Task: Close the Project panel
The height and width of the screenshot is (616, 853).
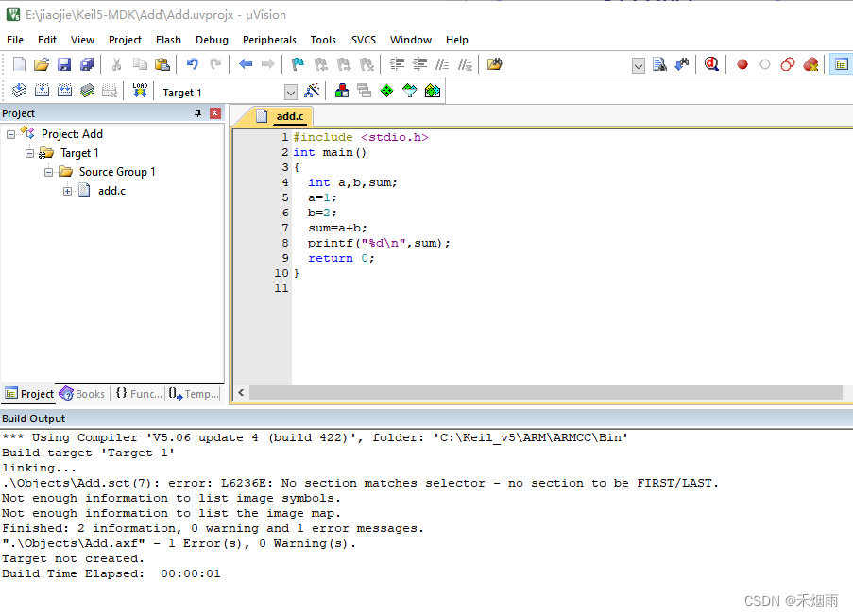Action: pos(215,113)
